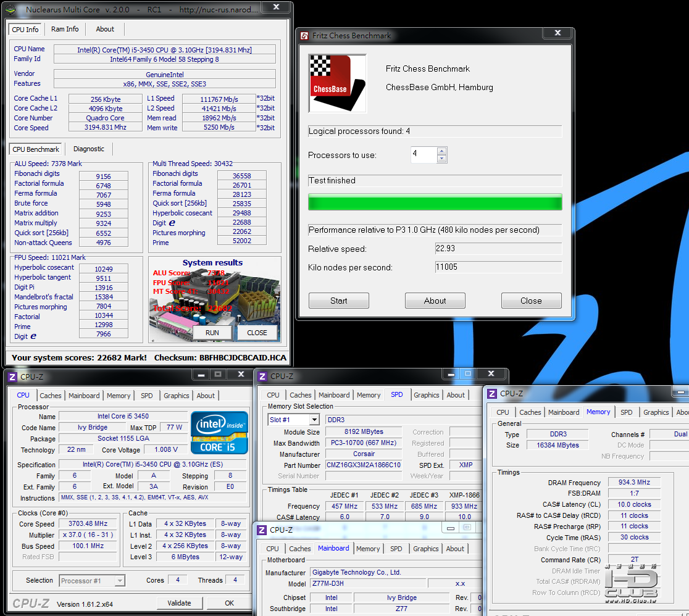The width and height of the screenshot is (689, 616).
Task: Click the Relative speed value field
Action: click(498, 249)
